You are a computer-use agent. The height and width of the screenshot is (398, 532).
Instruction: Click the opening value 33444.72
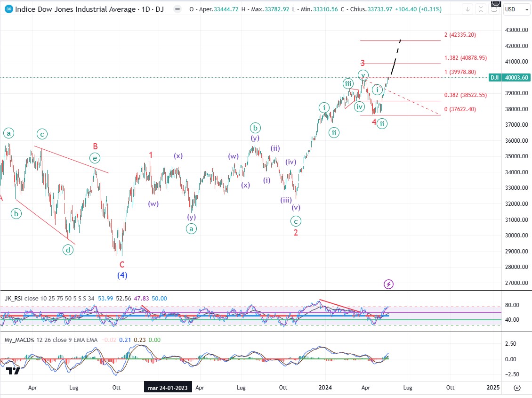pyautogui.click(x=226, y=9)
